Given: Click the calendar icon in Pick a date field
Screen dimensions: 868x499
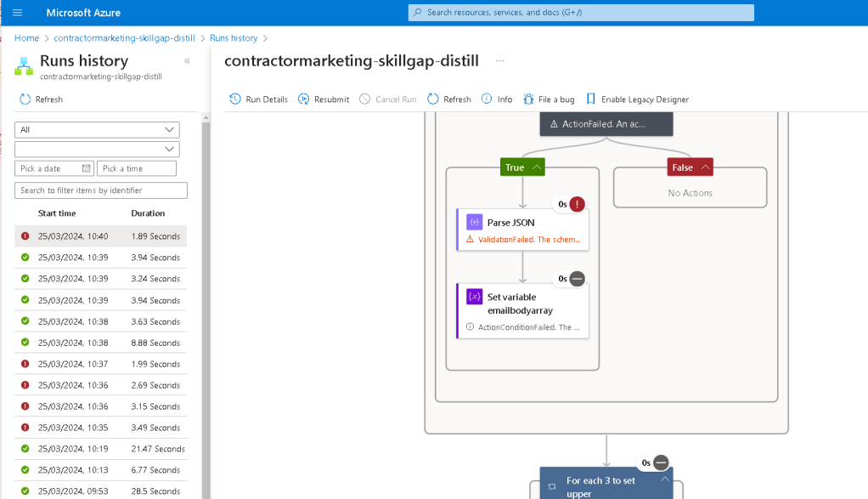Looking at the screenshot, I should pos(86,168).
